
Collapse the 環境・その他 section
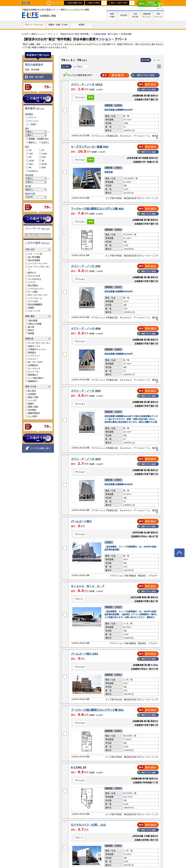click(38, 387)
